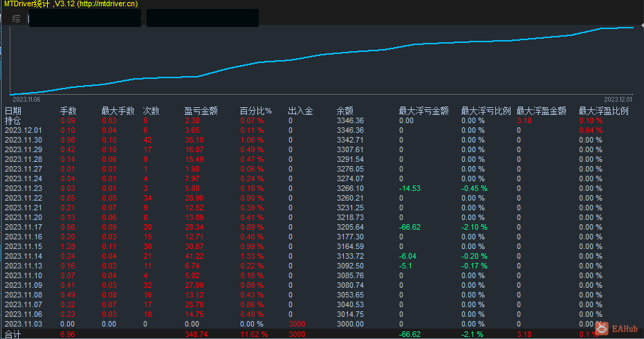Click the balance value 3342.71
This screenshot has width=644, height=339.
coord(350,140)
